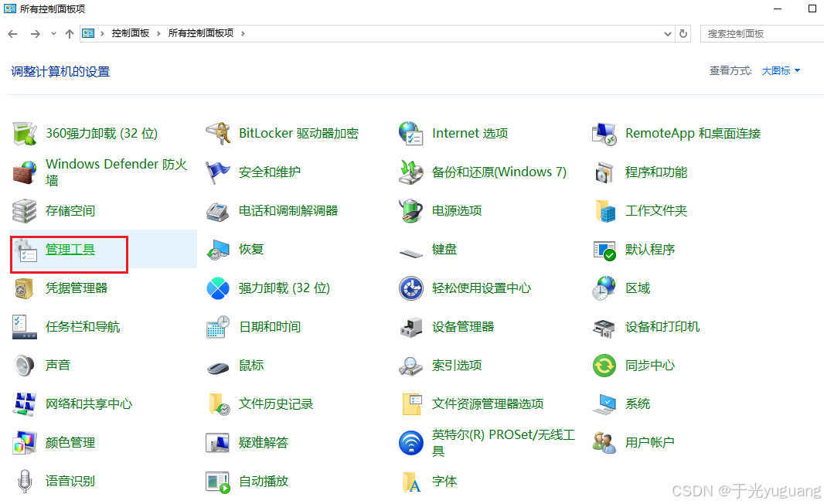The height and width of the screenshot is (504, 824).
Task: Expand the address bar history dropdown
Action: (x=667, y=34)
